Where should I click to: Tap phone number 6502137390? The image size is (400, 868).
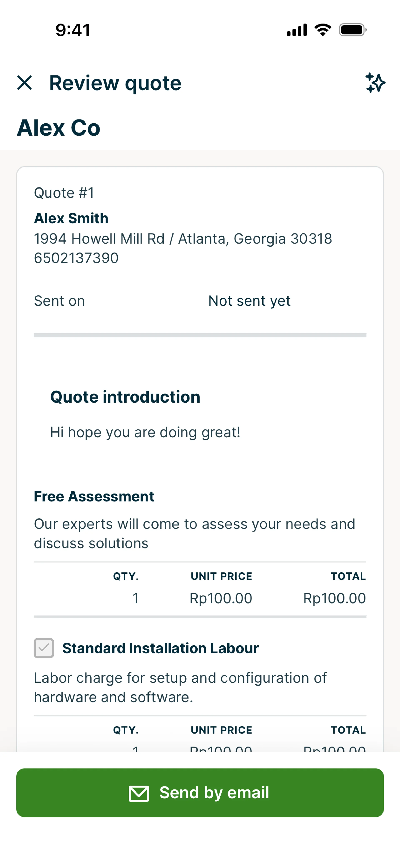point(76,258)
